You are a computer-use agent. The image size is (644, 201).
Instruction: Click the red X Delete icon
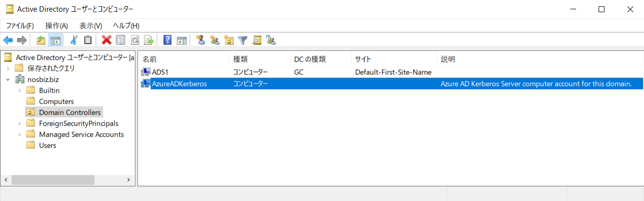pyautogui.click(x=106, y=40)
